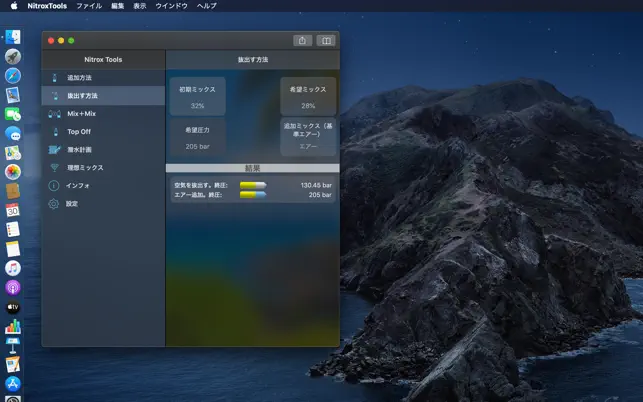Image resolution: width=643 pixels, height=402 pixels.
Task: Select the 抜出す方法 sidebar icon
Action: click(x=55, y=96)
